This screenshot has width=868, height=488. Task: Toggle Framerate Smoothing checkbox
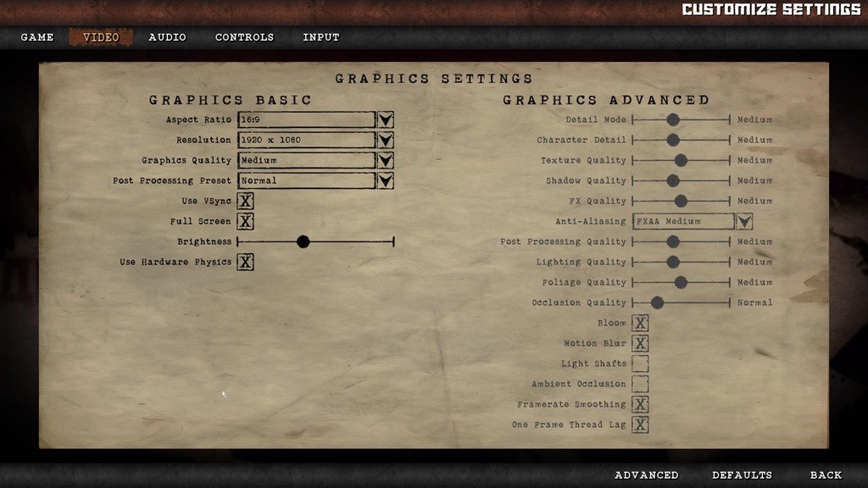pos(640,405)
